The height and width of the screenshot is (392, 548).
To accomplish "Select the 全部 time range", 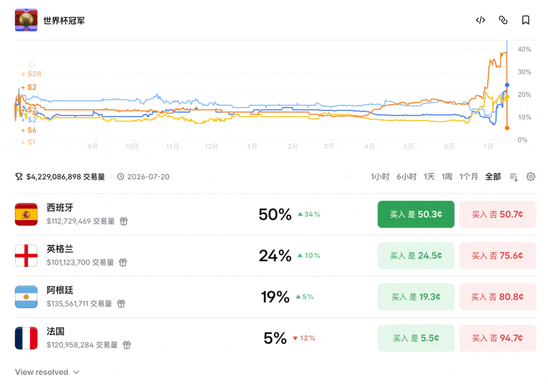I will pos(493,177).
